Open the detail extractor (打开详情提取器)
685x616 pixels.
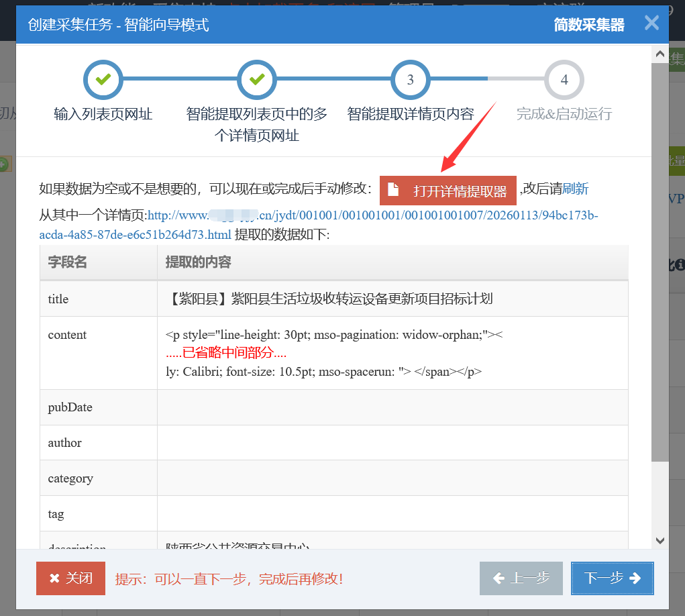point(448,191)
